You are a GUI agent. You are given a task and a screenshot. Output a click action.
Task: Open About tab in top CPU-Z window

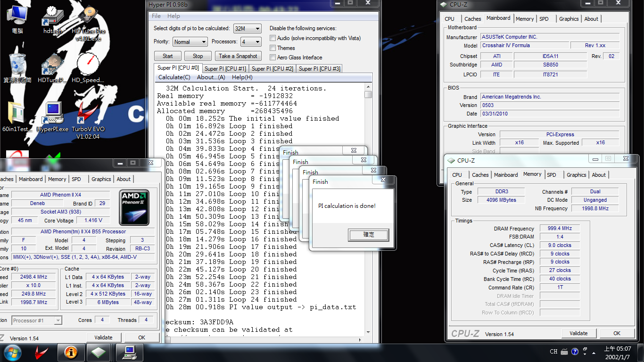pyautogui.click(x=591, y=19)
